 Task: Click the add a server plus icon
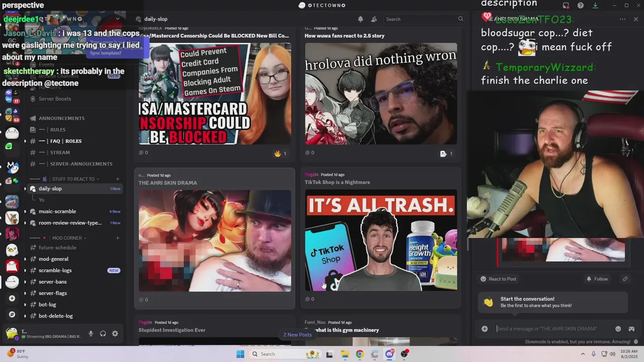click(x=12, y=298)
